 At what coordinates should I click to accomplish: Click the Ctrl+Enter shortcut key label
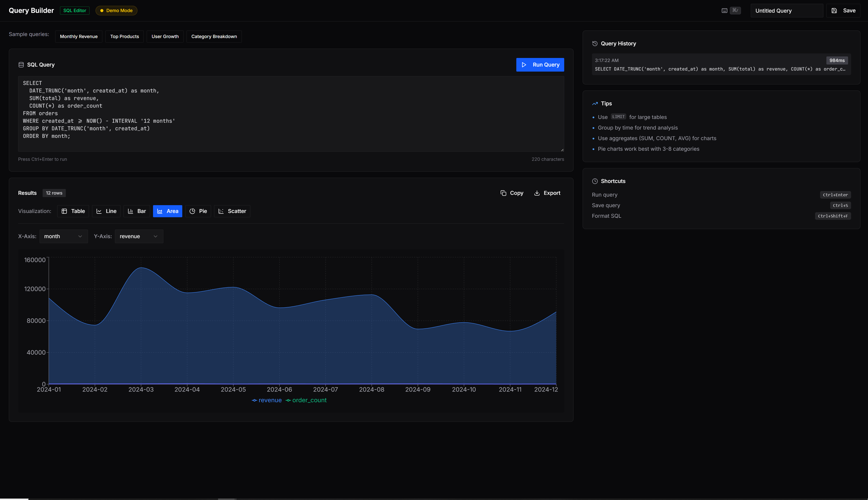(x=835, y=195)
